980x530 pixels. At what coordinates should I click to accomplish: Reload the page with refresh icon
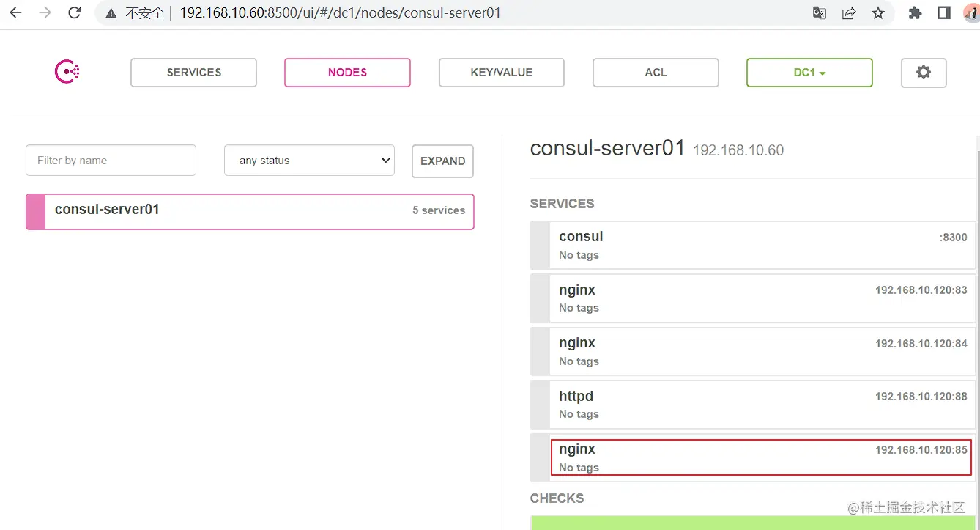[x=74, y=12]
